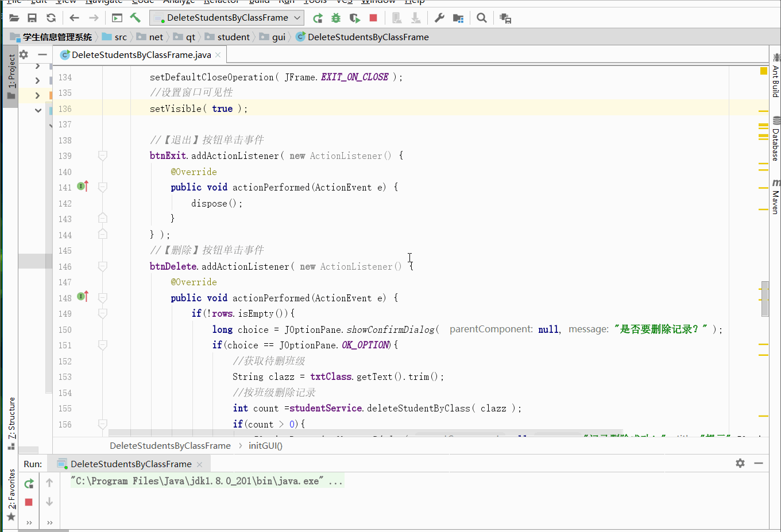Viewport: 781px width, 532px height.
Task: Fold the if choice block at line 151
Action: [103, 345]
